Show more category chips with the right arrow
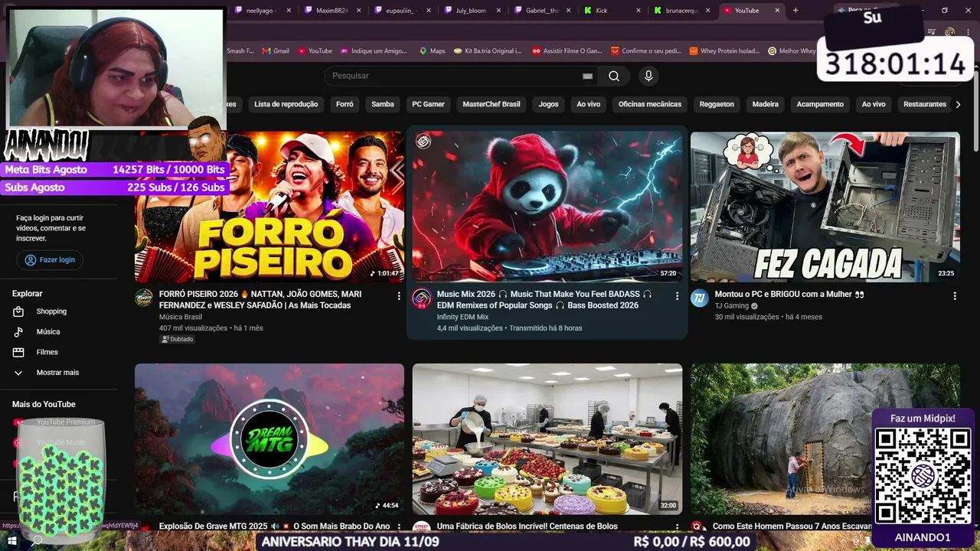 click(x=958, y=104)
